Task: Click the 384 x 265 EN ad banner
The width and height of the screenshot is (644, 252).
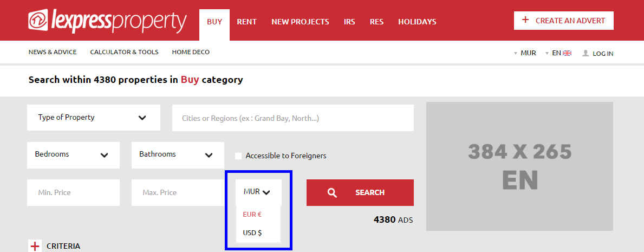Action: tap(519, 166)
